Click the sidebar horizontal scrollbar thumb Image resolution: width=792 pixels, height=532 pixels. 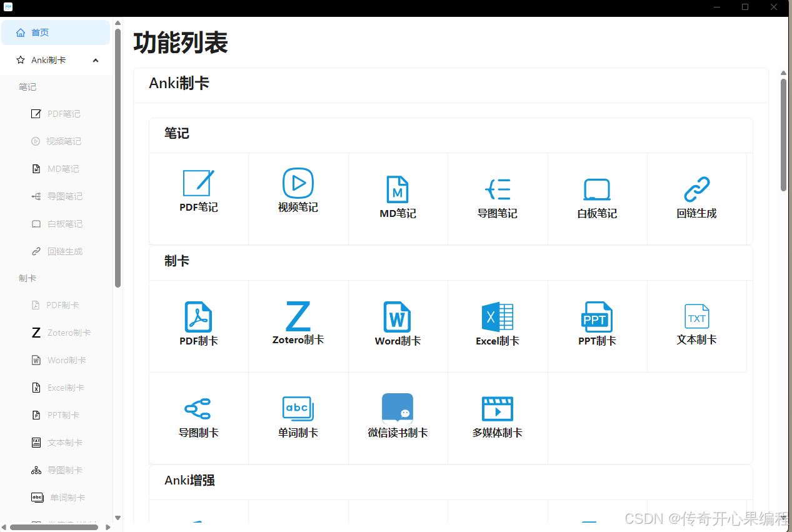54,527
